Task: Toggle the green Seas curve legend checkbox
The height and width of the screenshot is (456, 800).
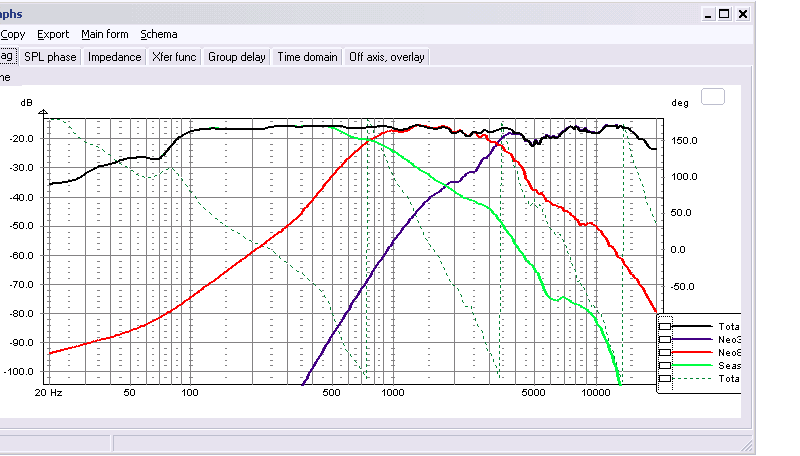Action: (665, 365)
